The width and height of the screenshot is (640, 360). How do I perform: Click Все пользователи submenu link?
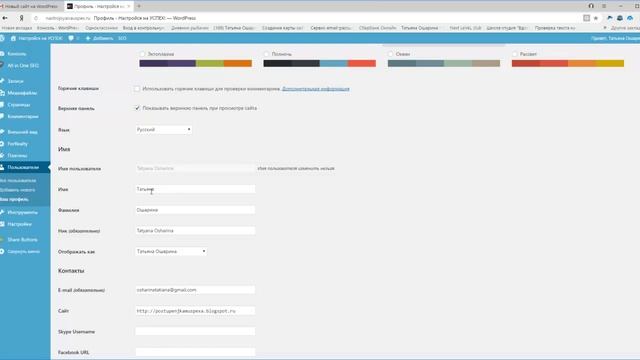click(18, 180)
